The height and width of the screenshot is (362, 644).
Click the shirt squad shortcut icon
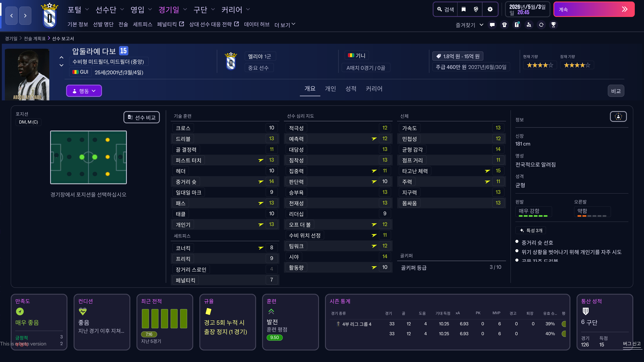[504, 25]
